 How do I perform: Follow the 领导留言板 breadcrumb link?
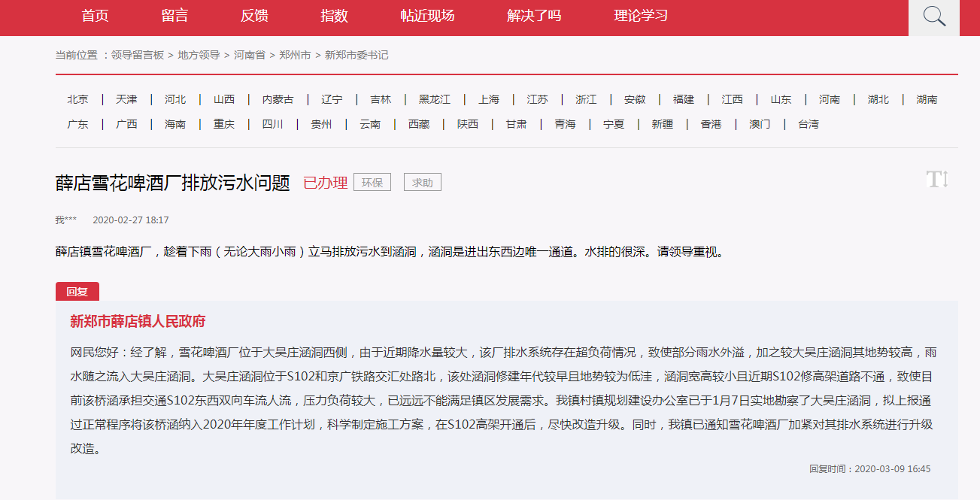point(138,55)
